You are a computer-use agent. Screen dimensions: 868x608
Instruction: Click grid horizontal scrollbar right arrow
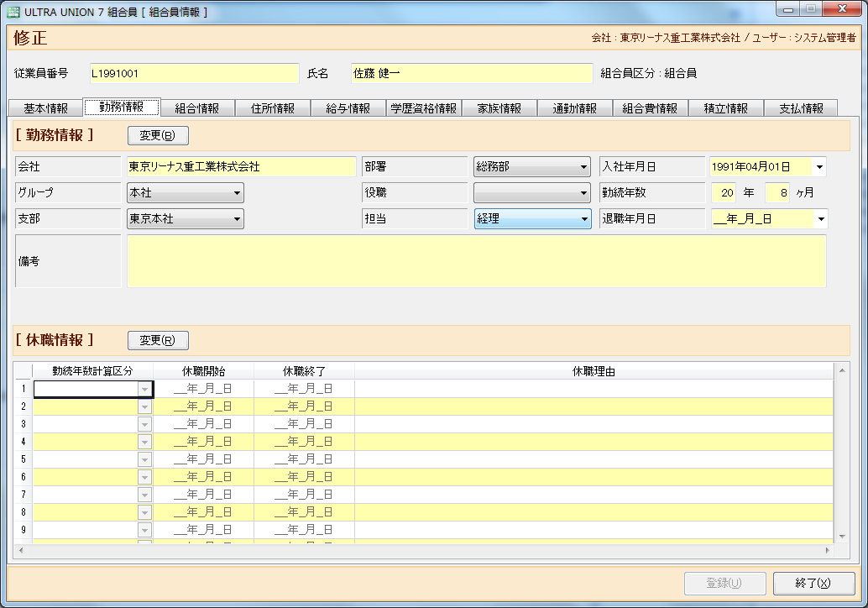pos(828,550)
